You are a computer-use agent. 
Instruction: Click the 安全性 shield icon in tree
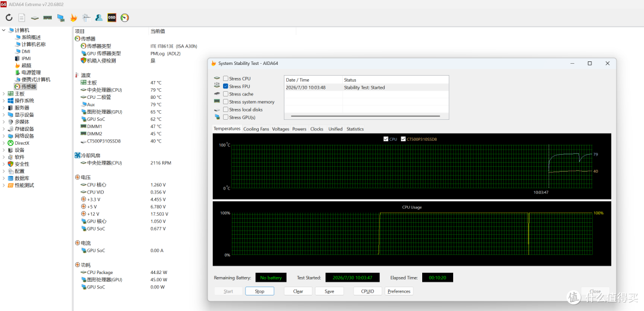coord(11,164)
